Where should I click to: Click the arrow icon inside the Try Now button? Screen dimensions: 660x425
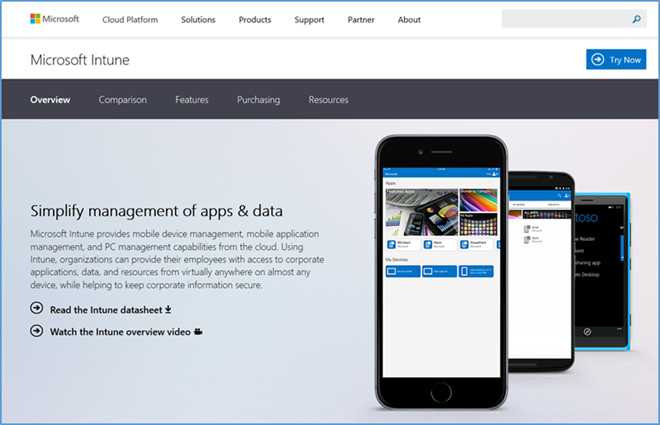(x=598, y=59)
